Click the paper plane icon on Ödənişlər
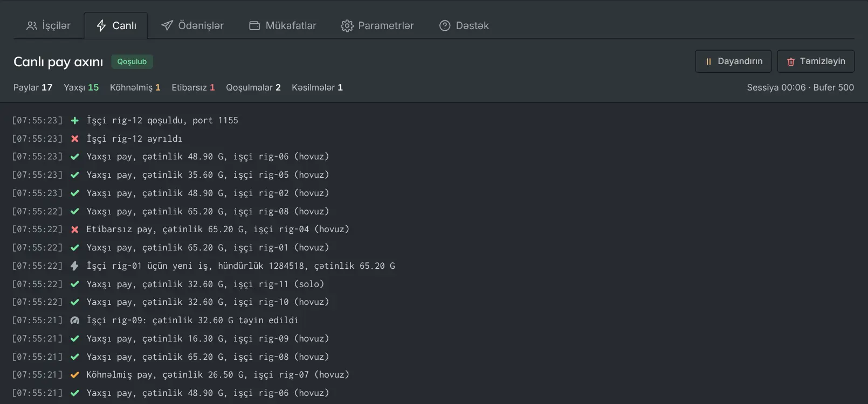Image resolution: width=868 pixels, height=404 pixels. point(167,26)
